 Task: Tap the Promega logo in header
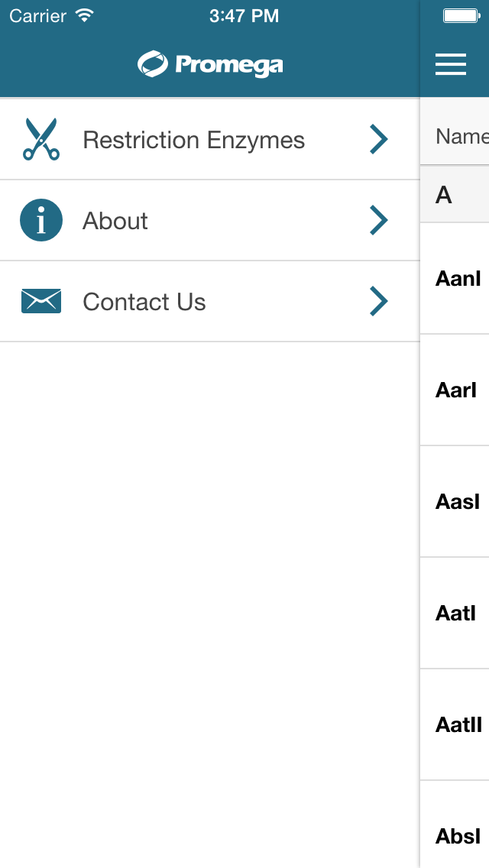click(210, 64)
